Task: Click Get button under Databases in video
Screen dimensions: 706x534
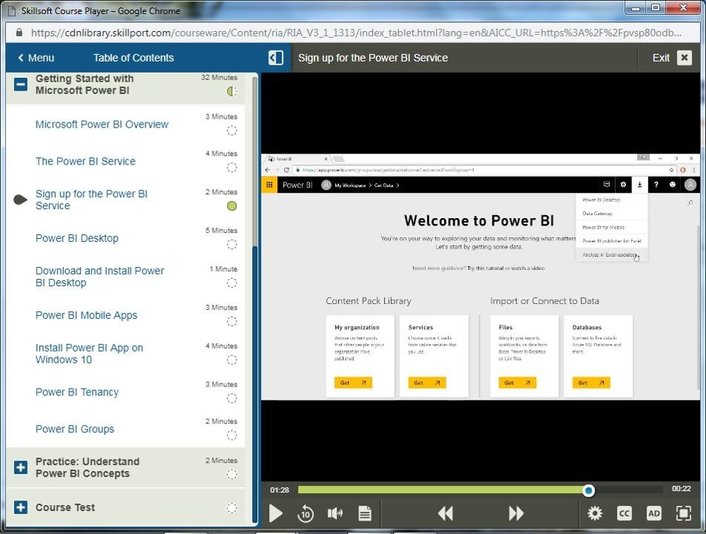Action: (x=591, y=383)
